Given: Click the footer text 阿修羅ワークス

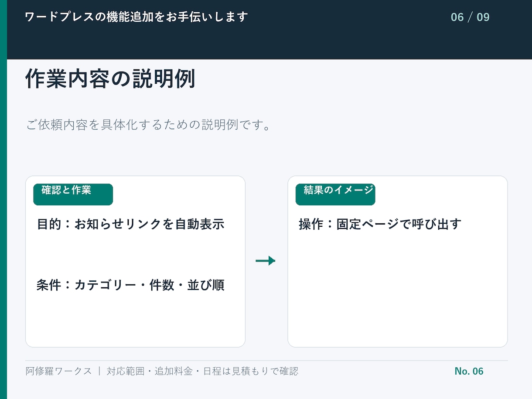Looking at the screenshot, I should [59, 371].
